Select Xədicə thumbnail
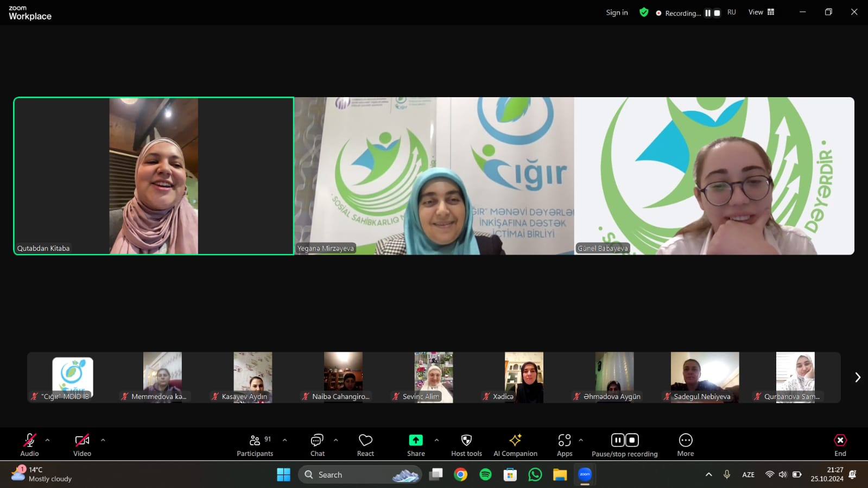Viewport: 868px width, 488px height. [524, 377]
